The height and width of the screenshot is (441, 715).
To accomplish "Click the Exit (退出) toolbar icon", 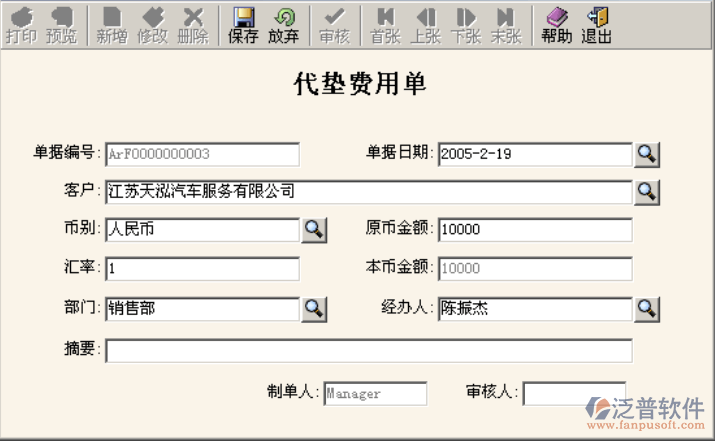I will point(597,25).
